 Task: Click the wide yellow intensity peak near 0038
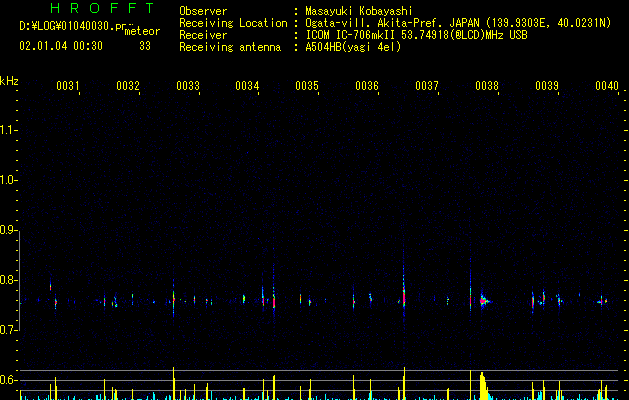tap(484, 386)
